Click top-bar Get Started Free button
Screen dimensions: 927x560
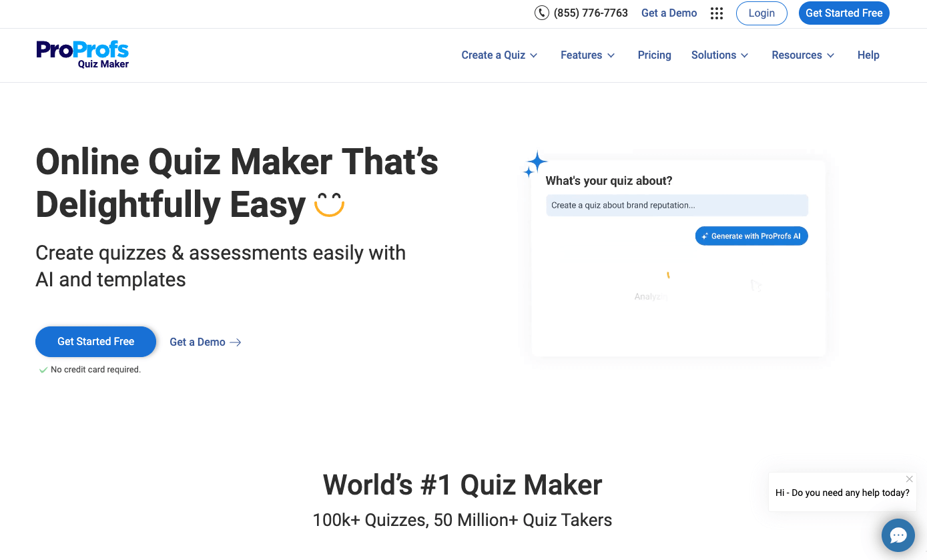(x=844, y=13)
